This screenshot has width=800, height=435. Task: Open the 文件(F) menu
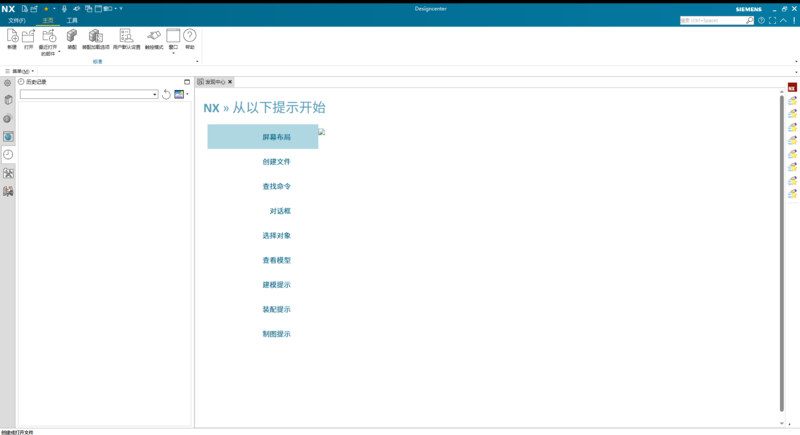click(x=17, y=20)
